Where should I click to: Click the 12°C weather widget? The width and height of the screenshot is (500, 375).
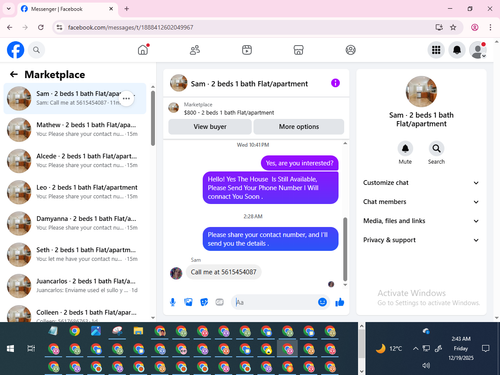pyautogui.click(x=389, y=349)
